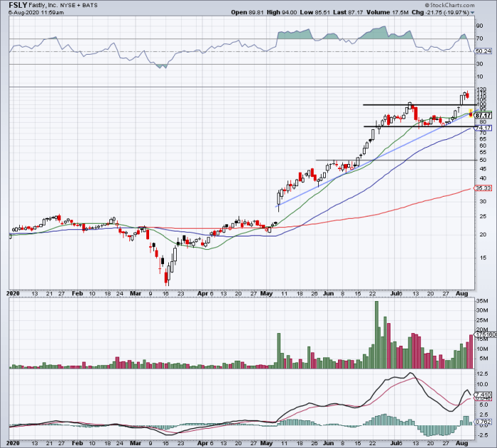
Task: Click the 90 level label on the RSI axis
Action: (480, 26)
